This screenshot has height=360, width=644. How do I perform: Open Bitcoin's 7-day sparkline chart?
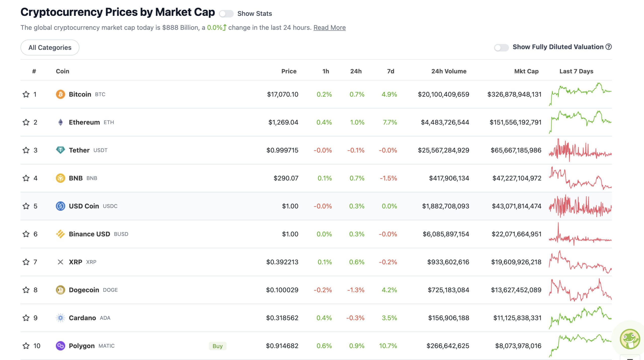point(580,94)
